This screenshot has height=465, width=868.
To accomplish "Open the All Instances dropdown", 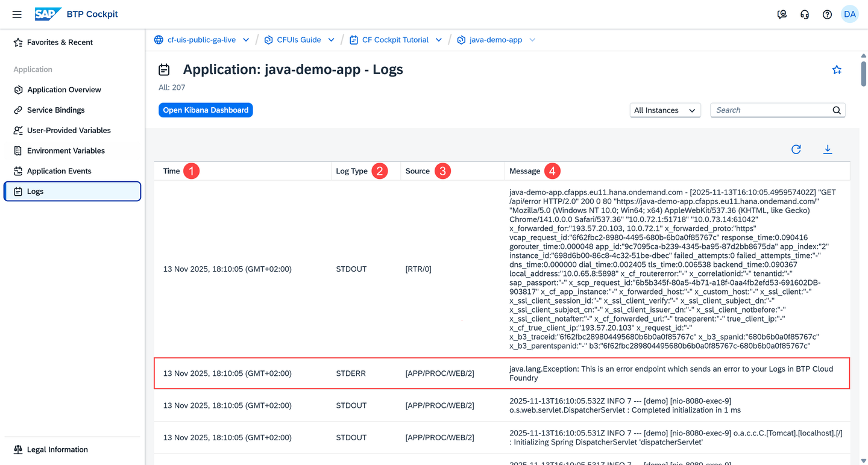I will pos(665,110).
